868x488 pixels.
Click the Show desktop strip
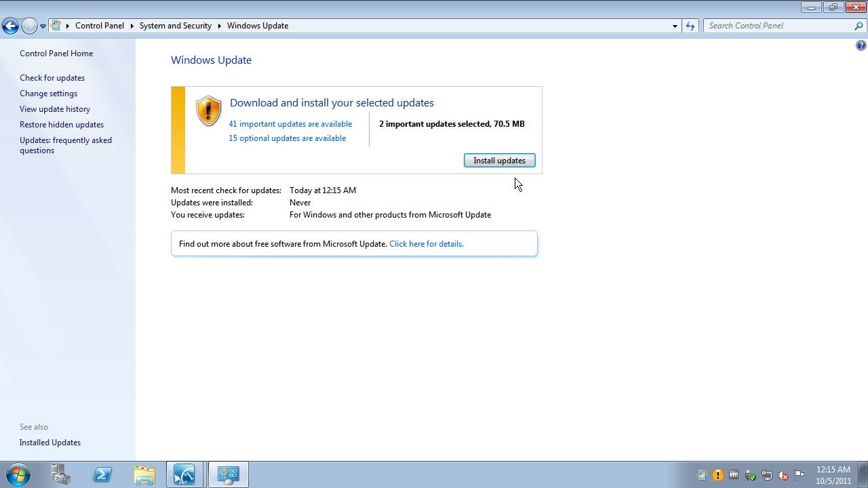pyautogui.click(x=863, y=474)
